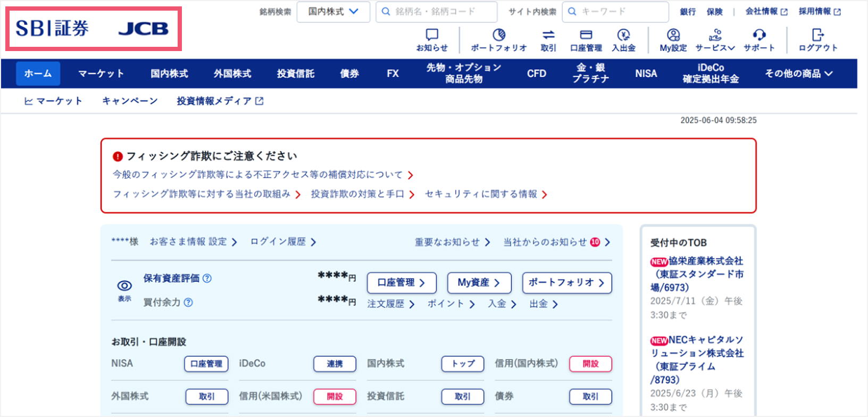Screen dimensions: 868x417
Task: Open 協栄産業株式会社 TOB entry
Action: (697, 274)
